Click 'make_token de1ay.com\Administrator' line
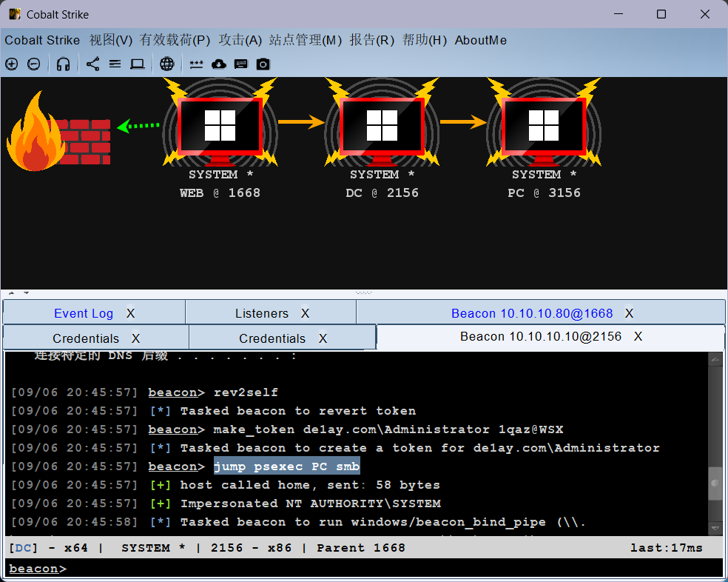This screenshot has width=728, height=582. [388, 429]
